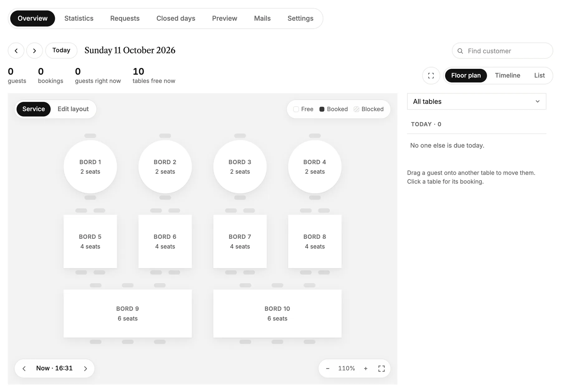Click the Now · 16:31 time label
The width and height of the screenshot is (561, 392).
55,368
